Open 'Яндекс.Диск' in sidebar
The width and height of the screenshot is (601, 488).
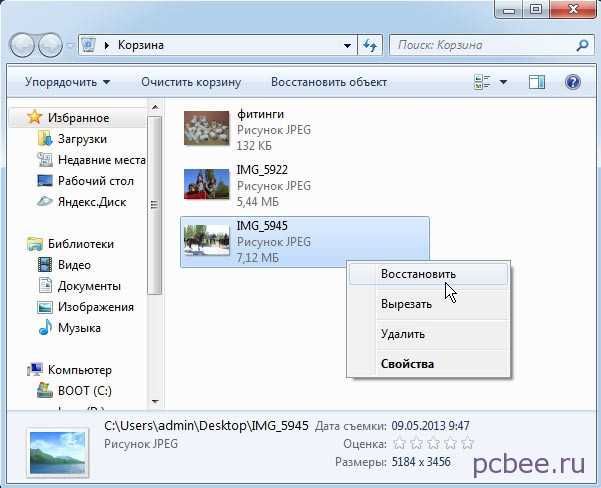click(92, 202)
